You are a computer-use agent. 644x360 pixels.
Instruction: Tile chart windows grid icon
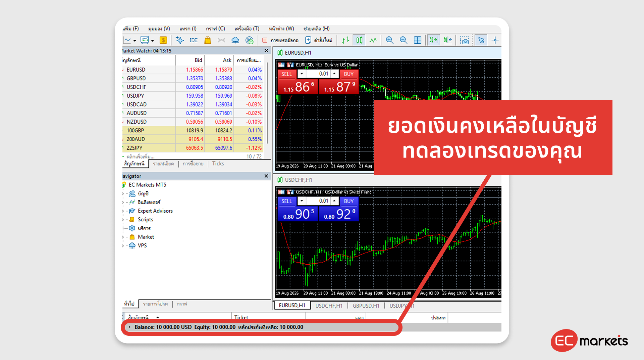pyautogui.click(x=418, y=40)
